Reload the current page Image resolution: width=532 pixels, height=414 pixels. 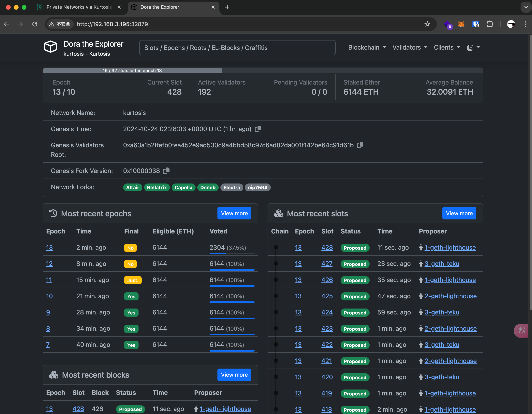pos(35,24)
